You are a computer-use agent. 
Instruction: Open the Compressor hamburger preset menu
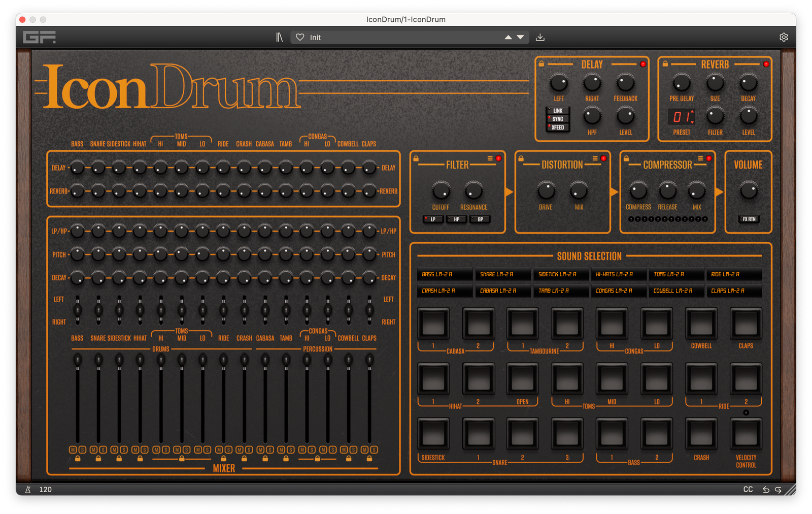701,158
